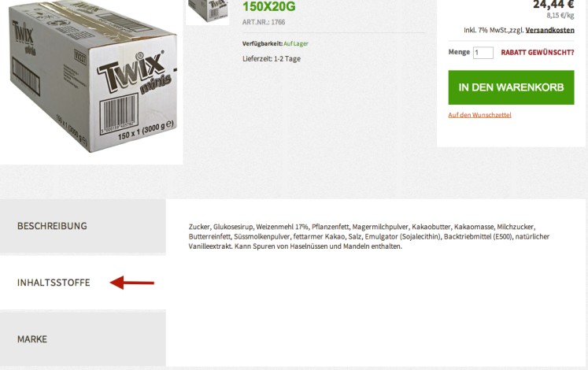Click the 8,15 €/kg unit price
Image resolution: width=588 pixels, height=370 pixels.
tap(560, 16)
